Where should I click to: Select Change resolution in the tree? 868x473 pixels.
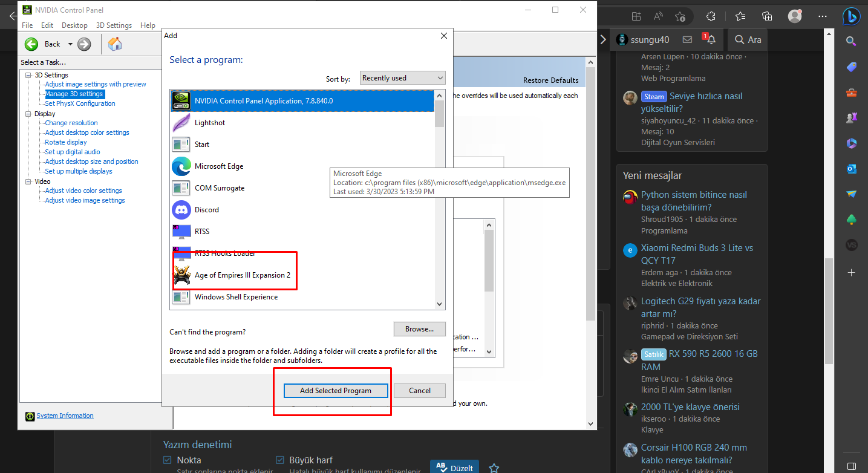click(x=71, y=123)
